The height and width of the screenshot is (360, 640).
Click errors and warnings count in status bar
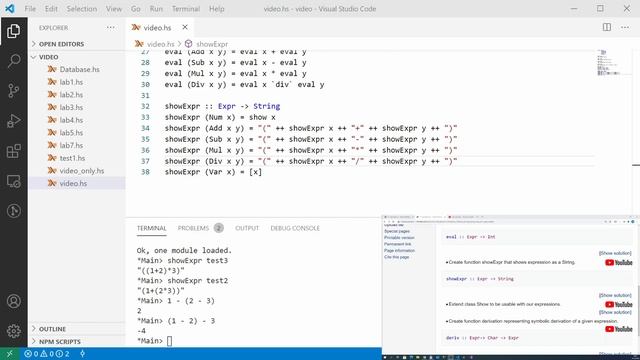[x=47, y=354]
